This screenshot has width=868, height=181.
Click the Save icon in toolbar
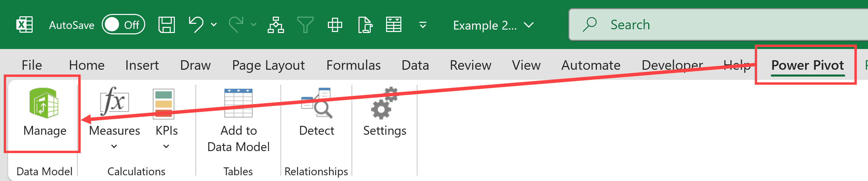(167, 25)
